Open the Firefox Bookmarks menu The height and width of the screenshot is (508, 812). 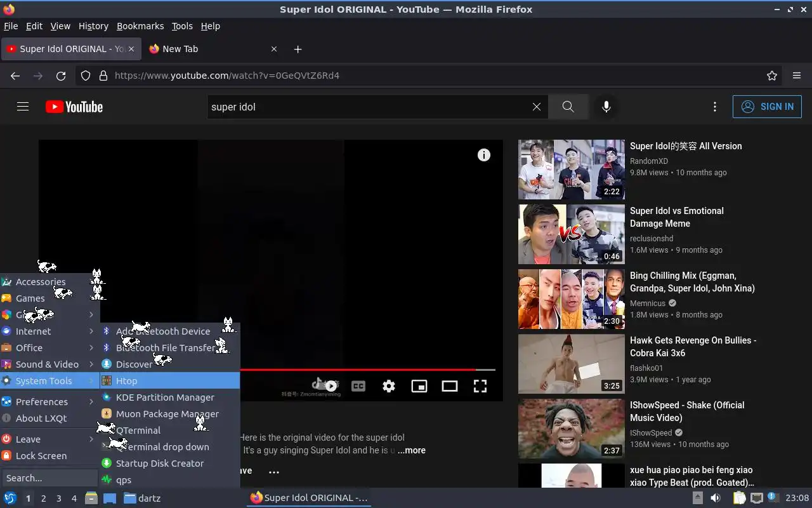coord(140,26)
